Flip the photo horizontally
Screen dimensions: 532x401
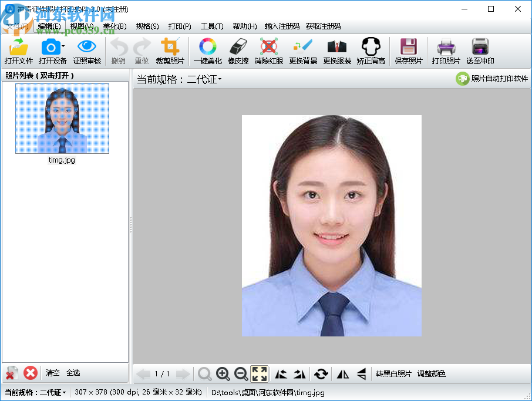tap(342, 374)
